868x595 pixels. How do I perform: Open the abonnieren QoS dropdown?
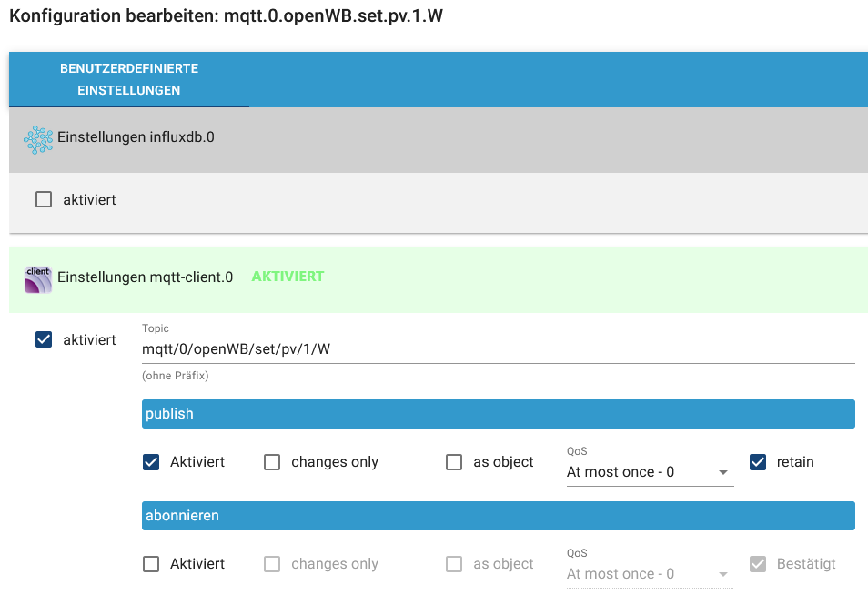[641, 574]
